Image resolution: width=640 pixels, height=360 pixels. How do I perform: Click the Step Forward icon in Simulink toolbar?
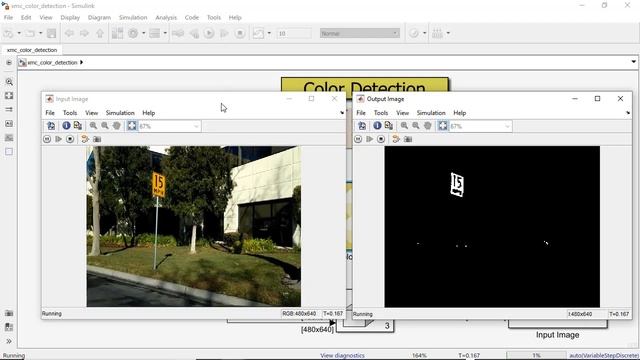tap(224, 33)
